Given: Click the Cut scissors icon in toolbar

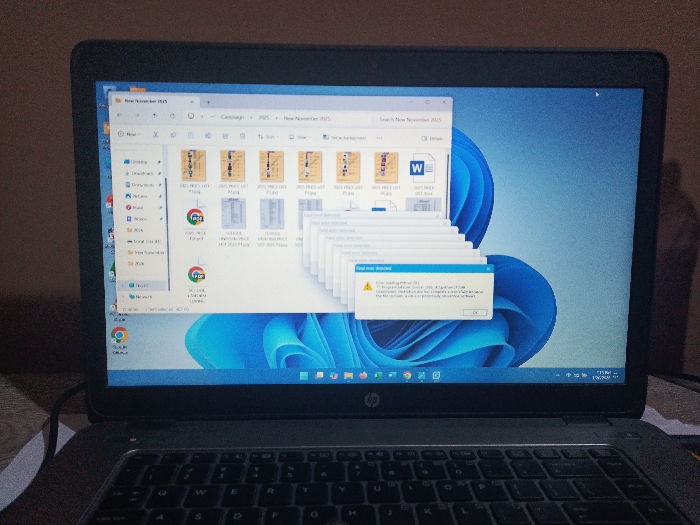Looking at the screenshot, I should click(155, 134).
